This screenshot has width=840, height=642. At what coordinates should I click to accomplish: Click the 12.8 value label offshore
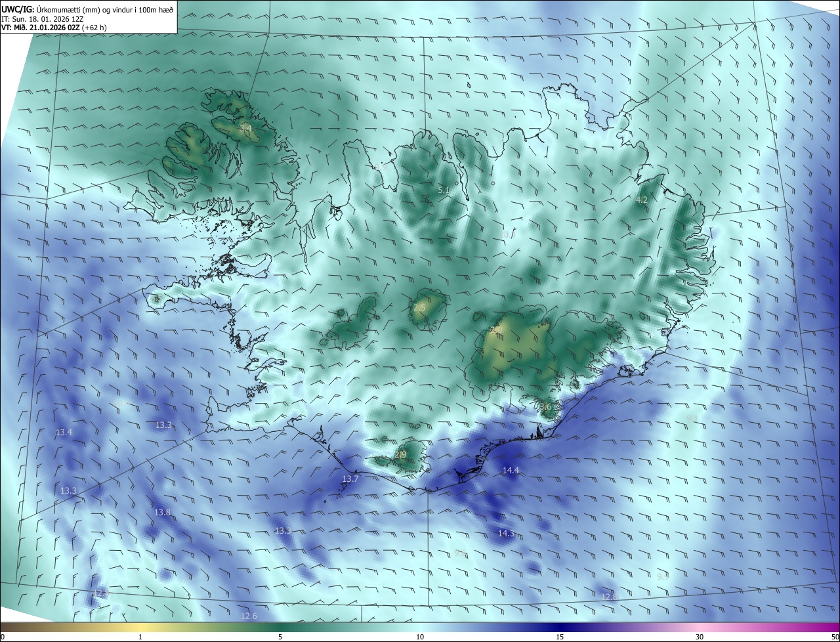pyautogui.click(x=610, y=597)
